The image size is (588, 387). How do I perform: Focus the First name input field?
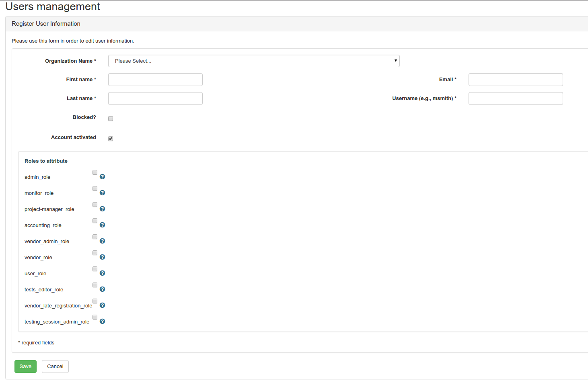tap(155, 80)
